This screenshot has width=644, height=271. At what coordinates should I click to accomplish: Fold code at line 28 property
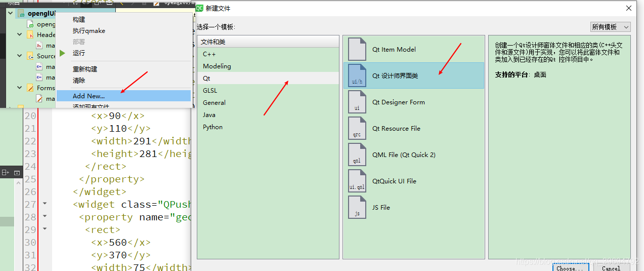[45, 216]
